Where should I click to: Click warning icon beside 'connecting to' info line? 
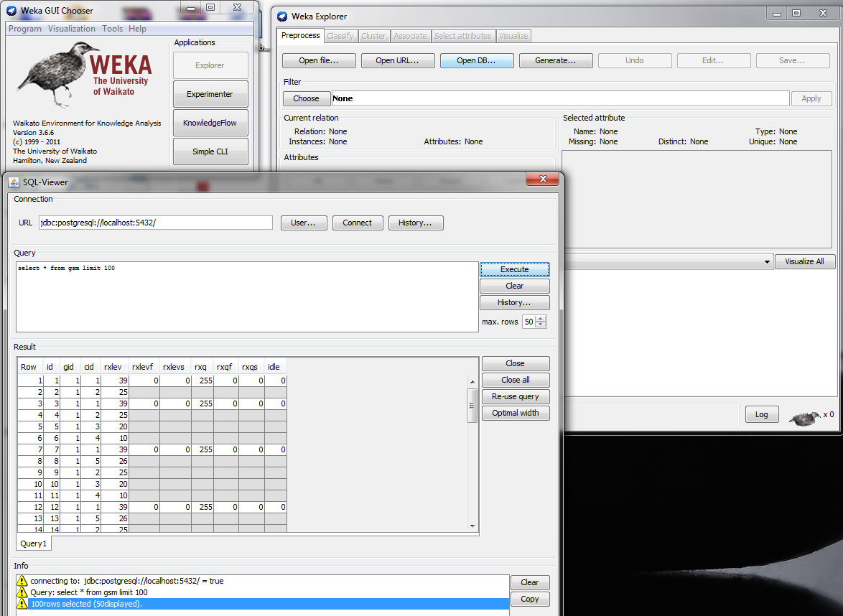tap(22, 581)
